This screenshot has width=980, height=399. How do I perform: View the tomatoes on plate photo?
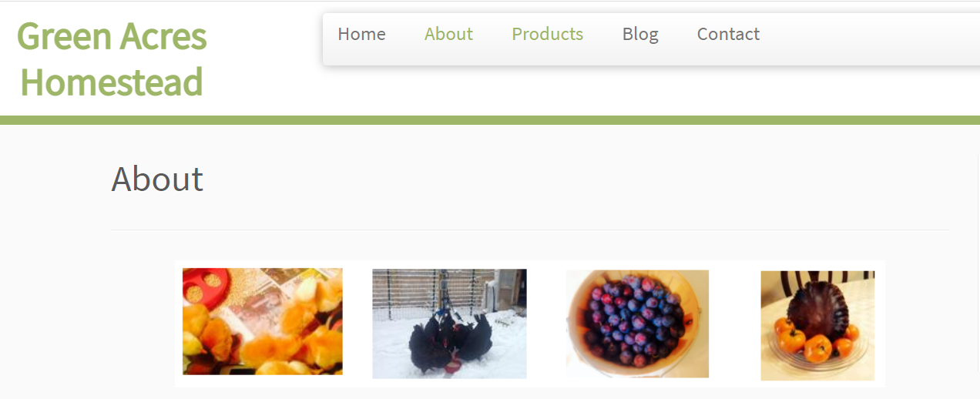817,325
